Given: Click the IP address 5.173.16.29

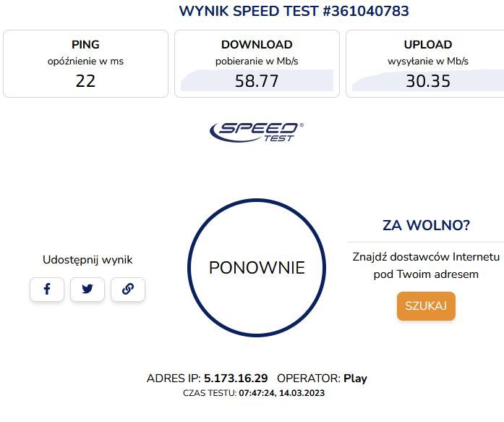Looking at the screenshot, I should (236, 379).
